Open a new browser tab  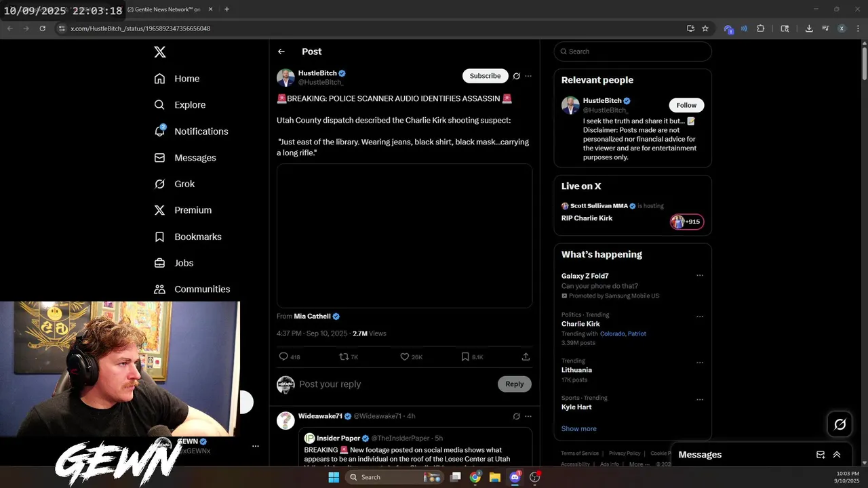tap(226, 9)
